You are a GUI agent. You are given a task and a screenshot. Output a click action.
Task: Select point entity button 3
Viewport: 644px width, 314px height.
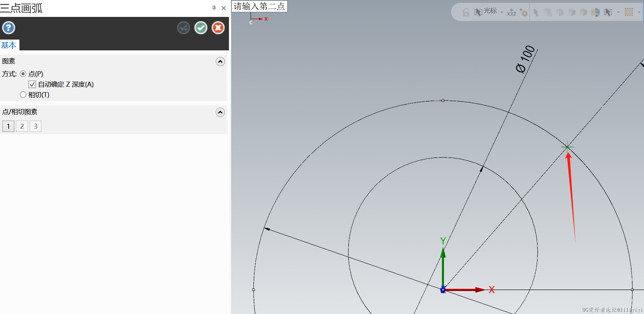[36, 126]
